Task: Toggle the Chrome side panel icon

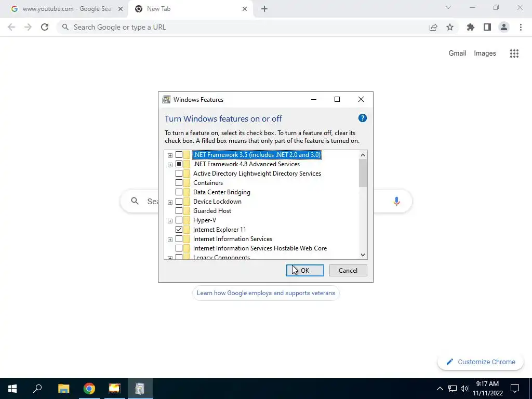Action: tap(487, 27)
